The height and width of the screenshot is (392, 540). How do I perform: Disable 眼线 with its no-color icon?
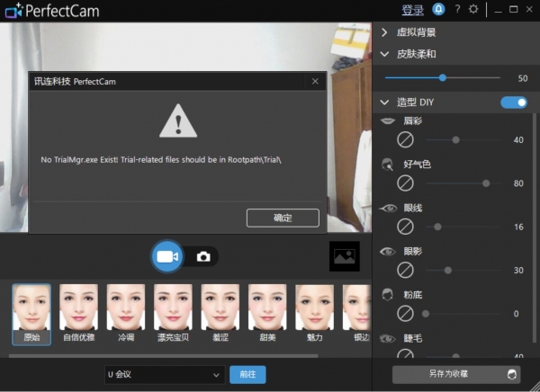[x=405, y=227]
